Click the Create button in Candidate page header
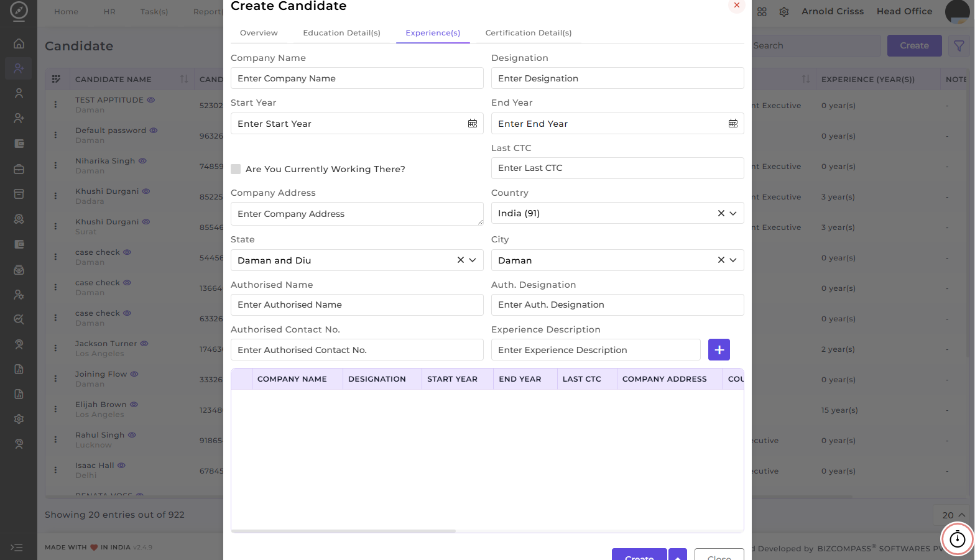The height and width of the screenshot is (560, 975). click(x=914, y=46)
